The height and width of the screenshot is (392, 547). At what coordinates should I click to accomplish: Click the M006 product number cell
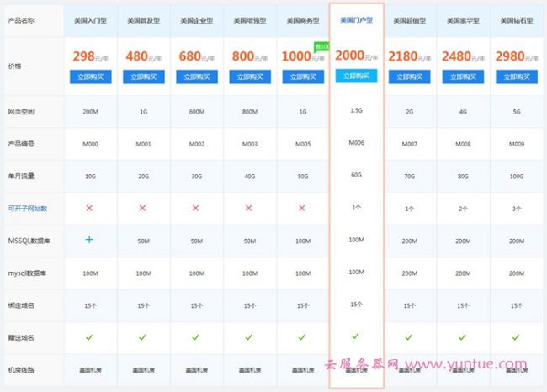(356, 142)
